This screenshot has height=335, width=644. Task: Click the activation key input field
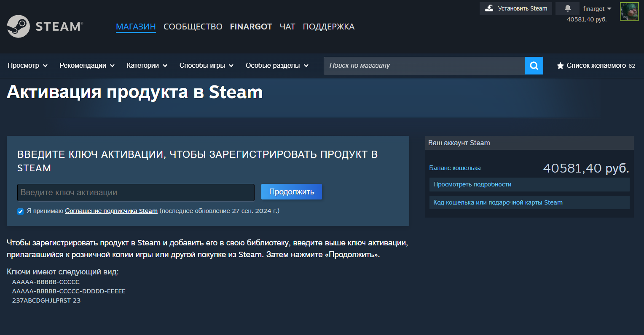pos(136,192)
